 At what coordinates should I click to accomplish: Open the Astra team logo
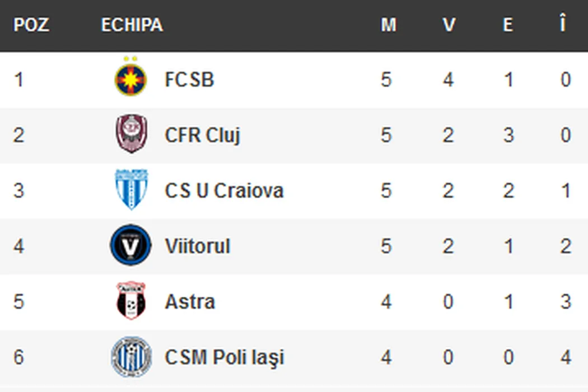130,301
